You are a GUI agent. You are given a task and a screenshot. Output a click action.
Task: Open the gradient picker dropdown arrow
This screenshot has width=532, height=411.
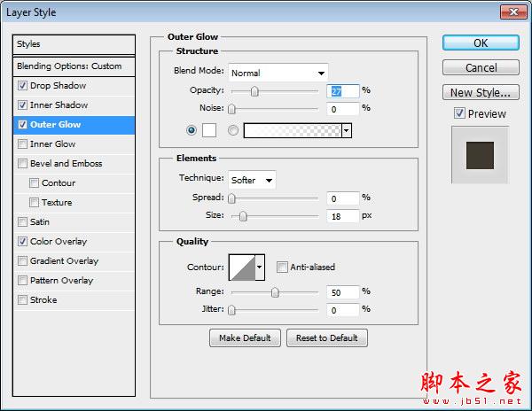(x=347, y=130)
